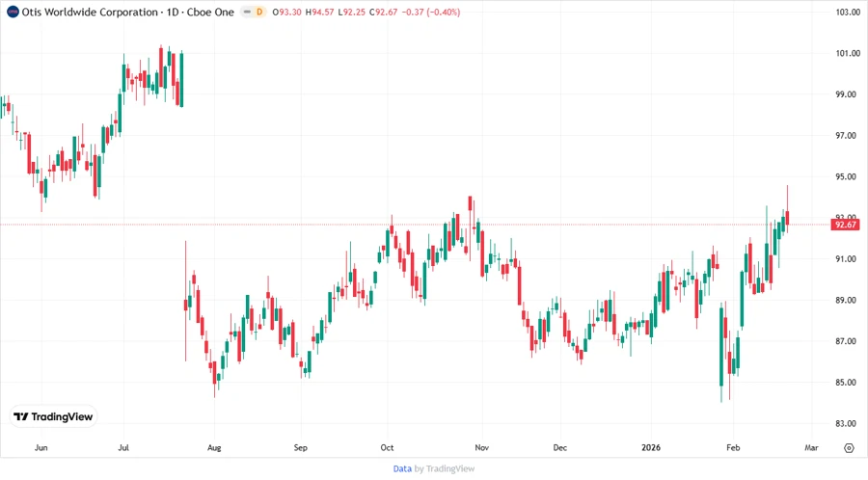Click the 103.00 price axis label
The image size is (868, 480).
pos(848,12)
